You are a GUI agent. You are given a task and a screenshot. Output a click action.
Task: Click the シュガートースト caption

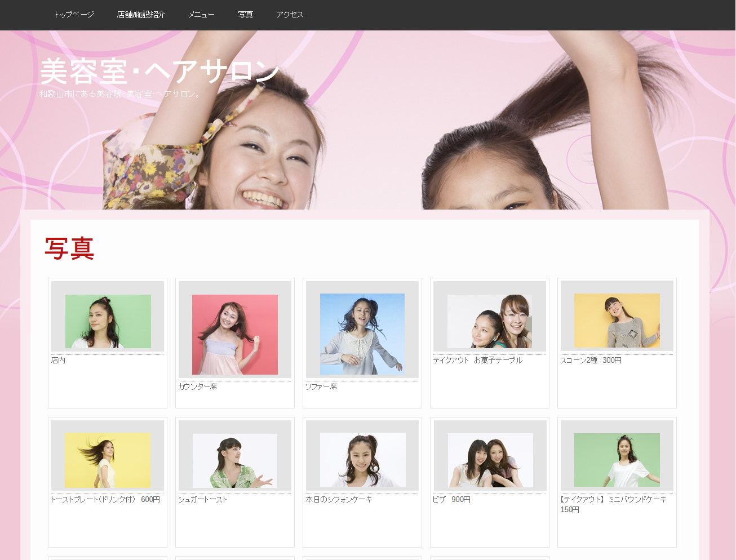click(203, 499)
